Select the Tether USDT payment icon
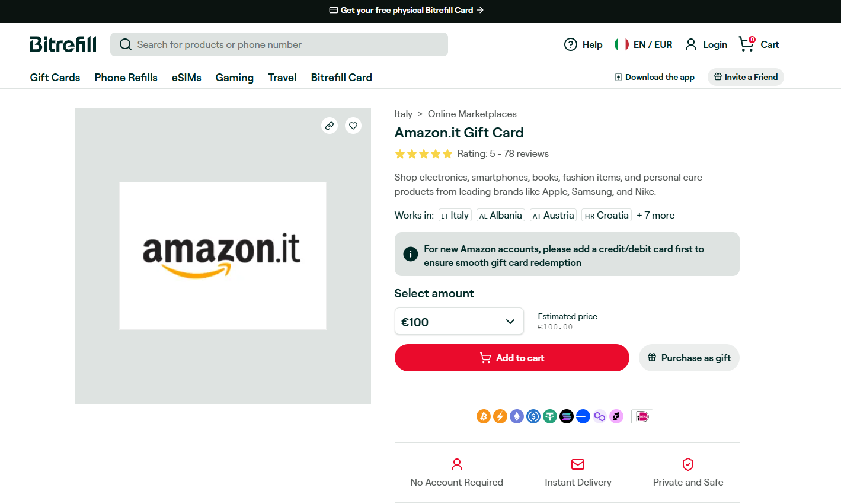841x504 pixels. tap(550, 416)
